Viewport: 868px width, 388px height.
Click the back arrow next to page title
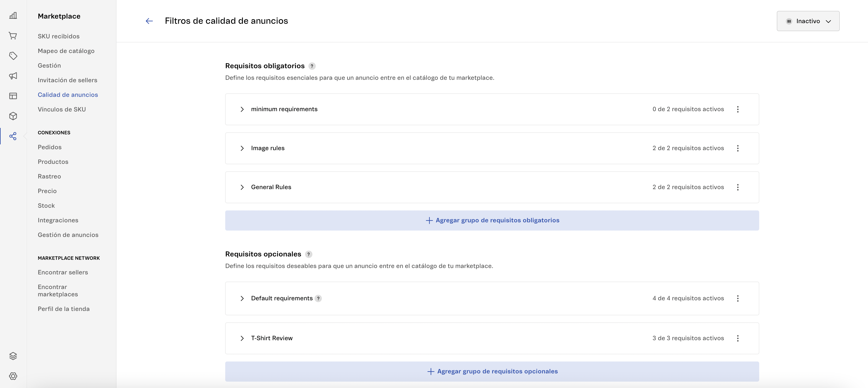pos(149,21)
